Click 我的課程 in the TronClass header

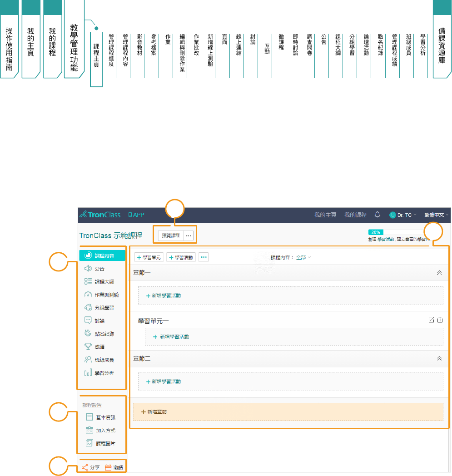pos(355,215)
